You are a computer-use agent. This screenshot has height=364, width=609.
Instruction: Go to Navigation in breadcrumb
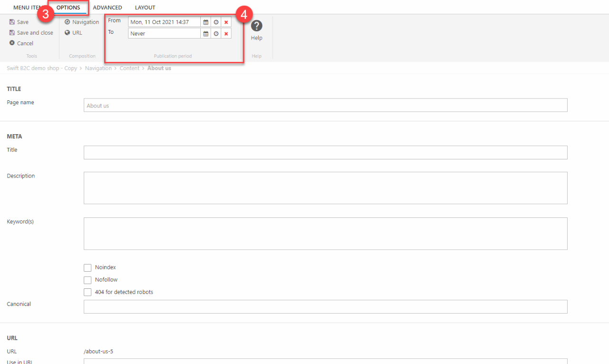pyautogui.click(x=98, y=69)
